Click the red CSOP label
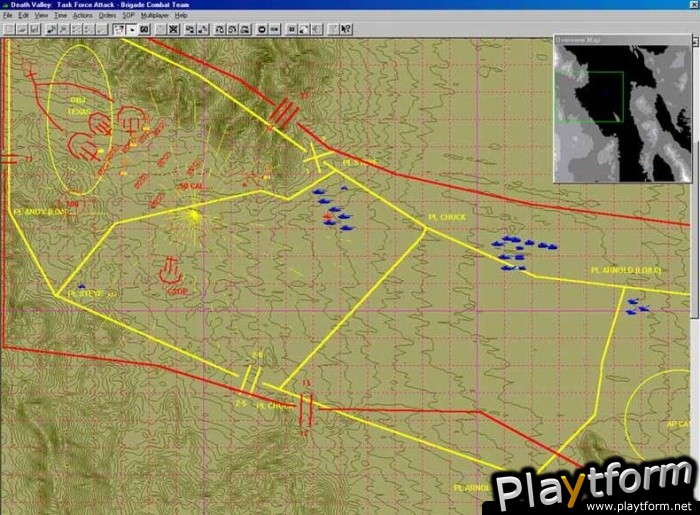 coord(177,291)
